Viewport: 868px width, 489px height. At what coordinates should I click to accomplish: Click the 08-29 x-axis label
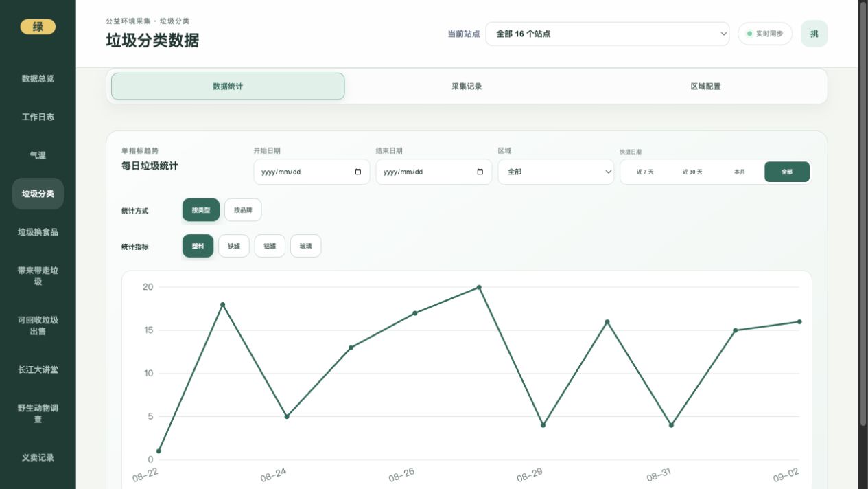point(530,475)
